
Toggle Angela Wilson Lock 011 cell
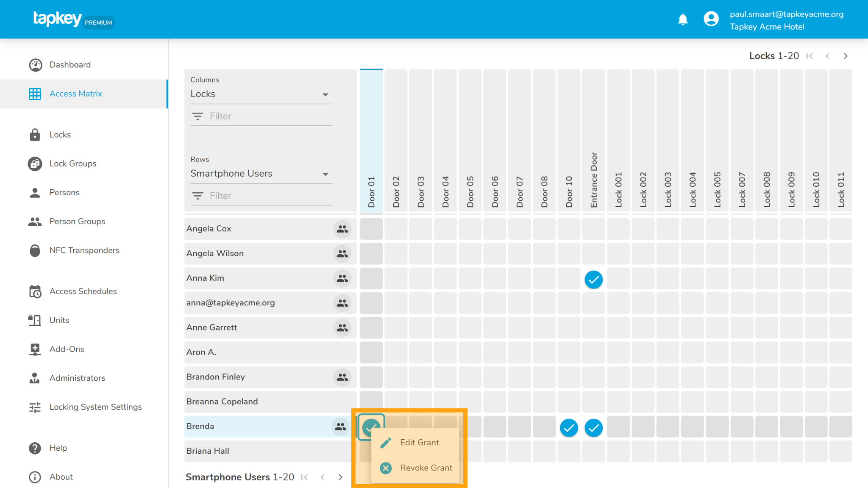coord(841,253)
